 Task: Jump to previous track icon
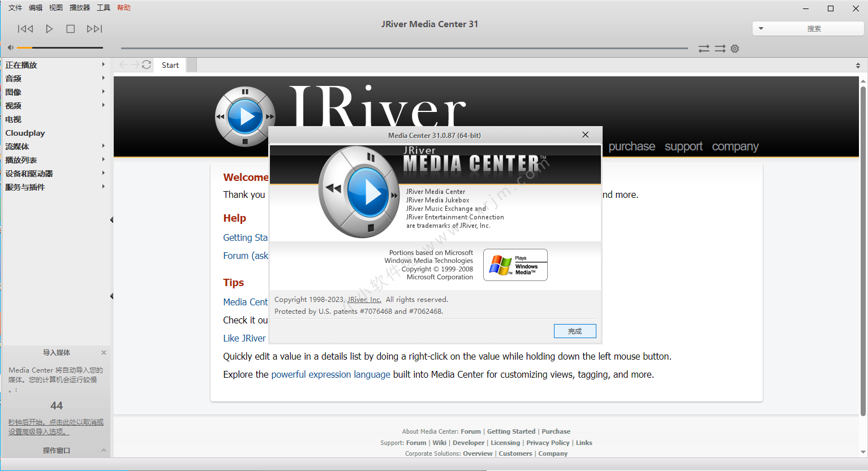pos(25,28)
